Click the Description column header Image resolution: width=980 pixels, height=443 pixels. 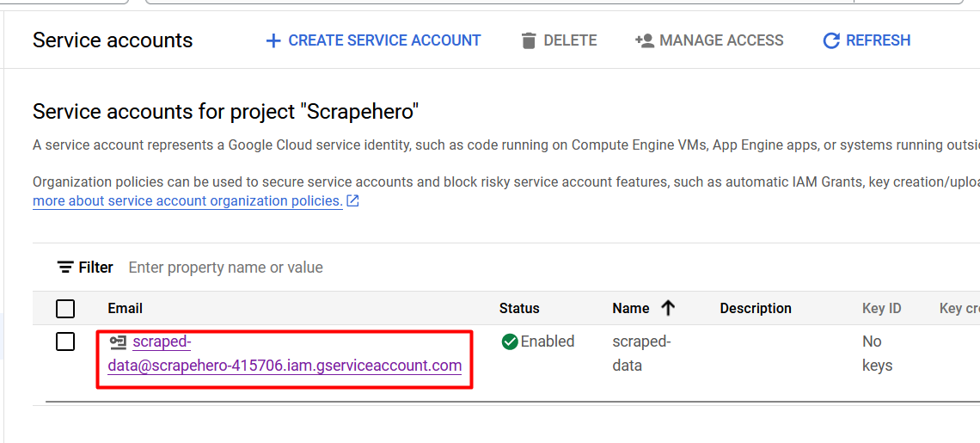(x=756, y=308)
